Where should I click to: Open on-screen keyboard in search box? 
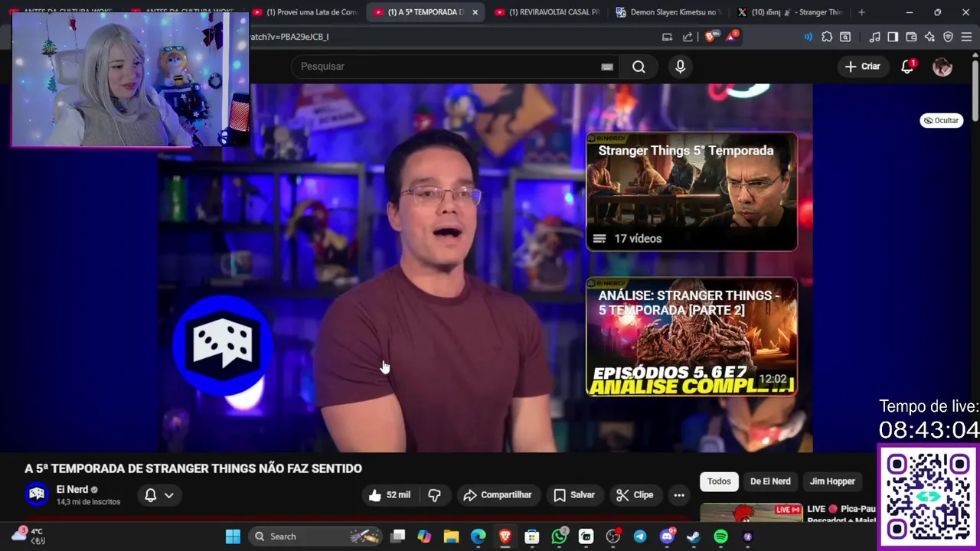607,67
